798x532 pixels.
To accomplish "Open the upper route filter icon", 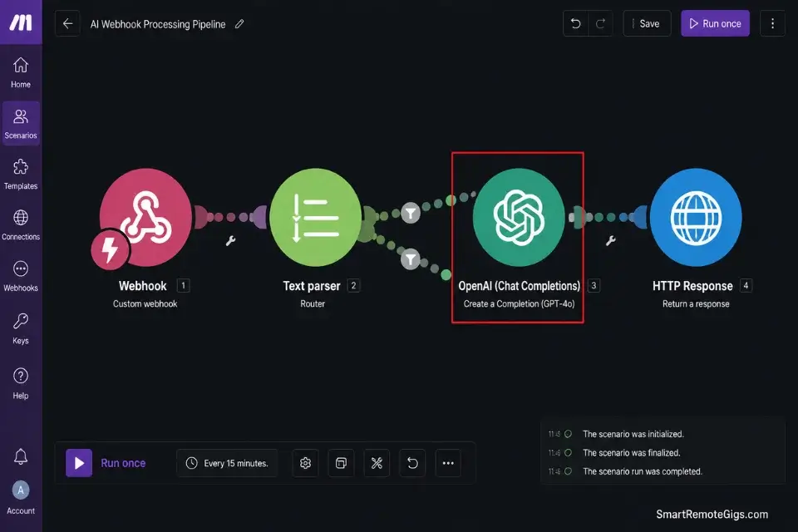I will [x=411, y=213].
